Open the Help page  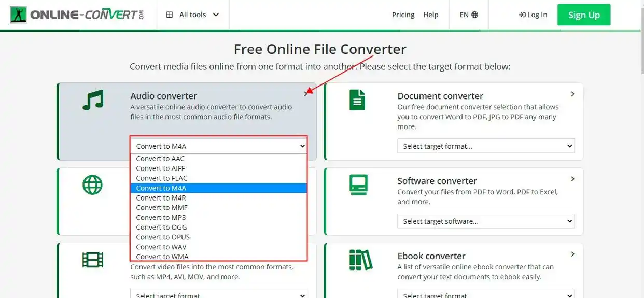point(431,15)
